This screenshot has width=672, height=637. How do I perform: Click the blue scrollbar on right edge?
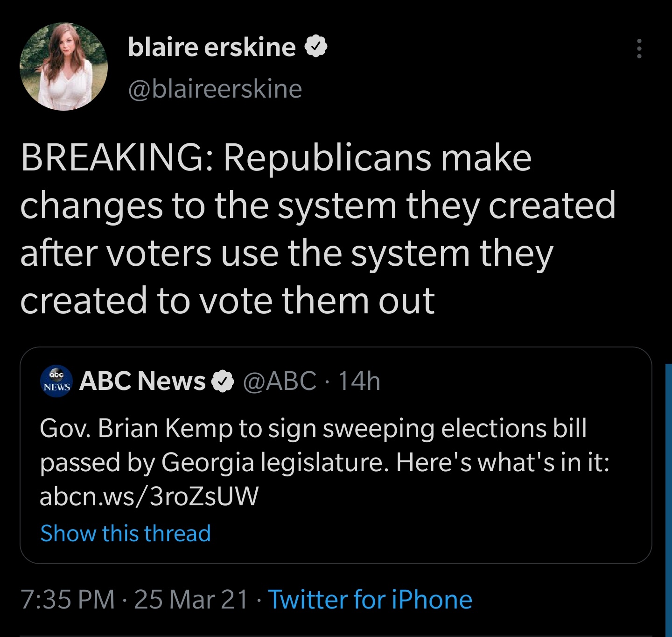click(668, 500)
